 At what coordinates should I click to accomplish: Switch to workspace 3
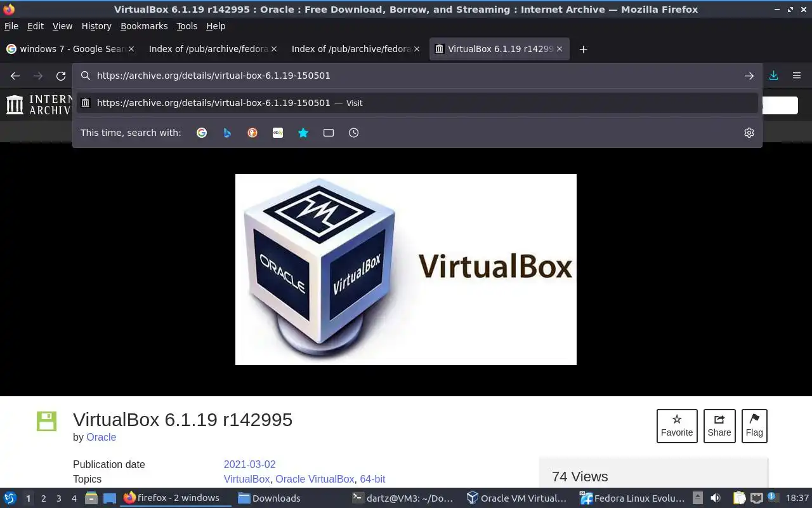pyautogui.click(x=58, y=498)
